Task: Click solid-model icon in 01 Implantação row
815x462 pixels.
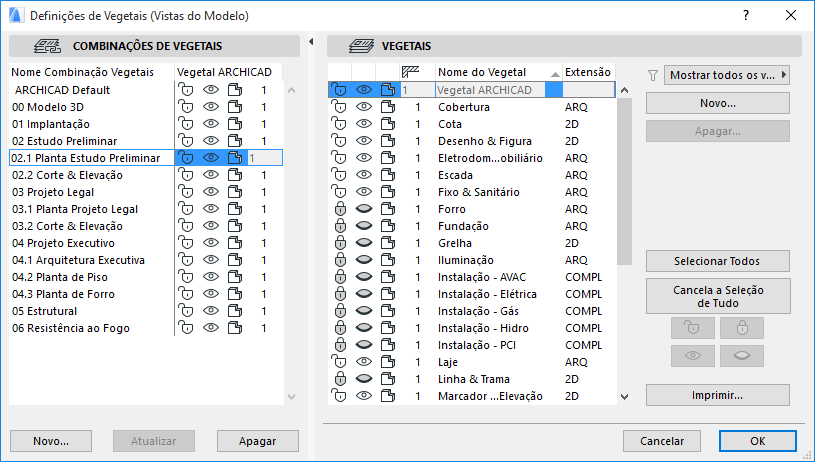Action: pyautogui.click(x=235, y=124)
